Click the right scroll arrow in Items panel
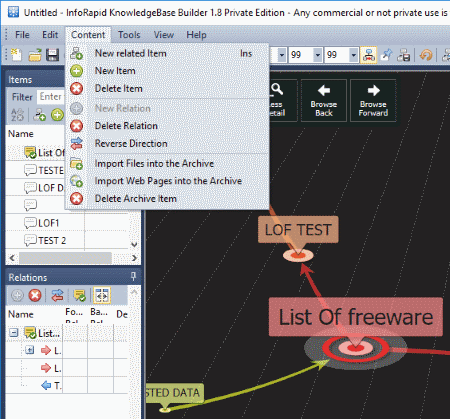This screenshot has height=419, width=450. coord(134,258)
